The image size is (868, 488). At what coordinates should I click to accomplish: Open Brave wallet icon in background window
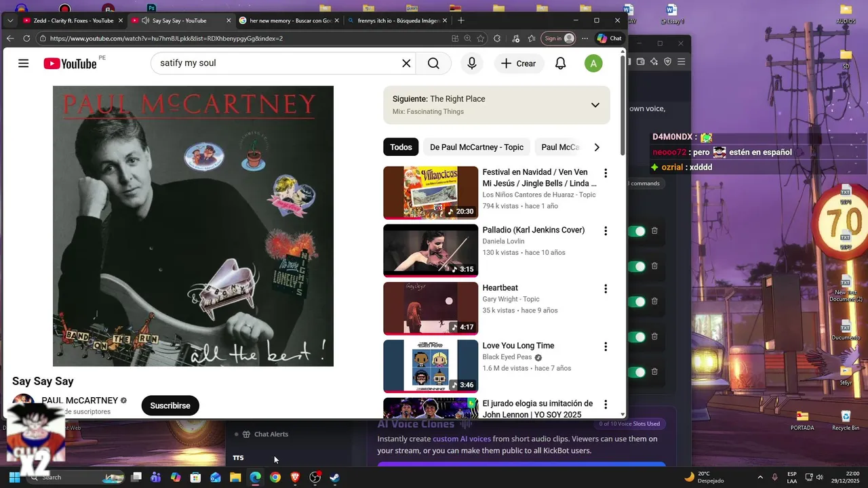(x=641, y=62)
